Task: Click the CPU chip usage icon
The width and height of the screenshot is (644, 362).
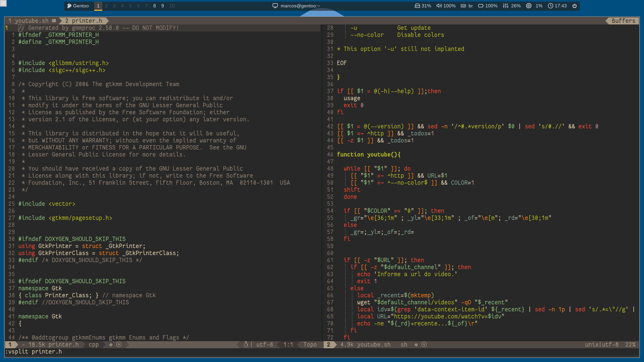Action: pyautogui.click(x=529, y=6)
